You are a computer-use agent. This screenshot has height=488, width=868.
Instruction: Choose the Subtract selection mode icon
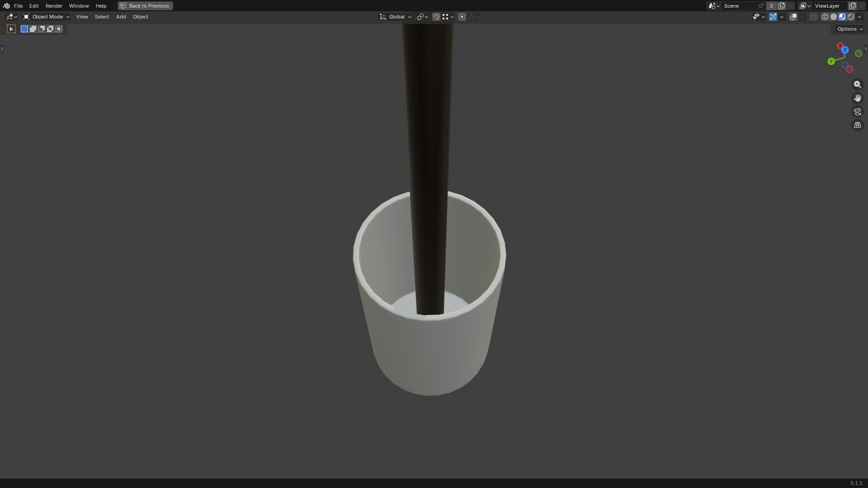42,29
